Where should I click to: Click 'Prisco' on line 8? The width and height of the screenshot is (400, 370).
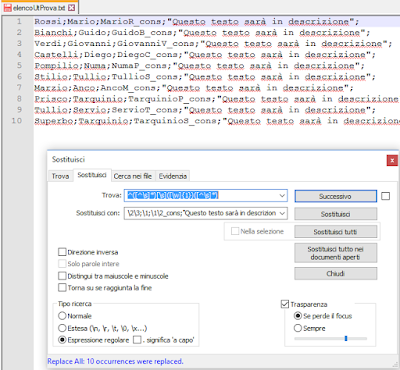(51, 99)
